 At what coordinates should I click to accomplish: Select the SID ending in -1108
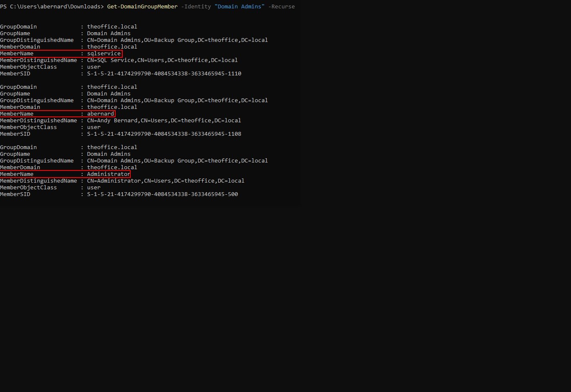164,134
